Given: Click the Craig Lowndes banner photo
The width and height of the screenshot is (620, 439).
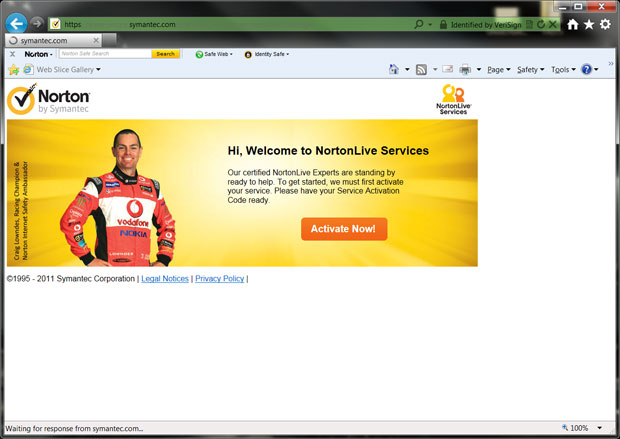Looking at the screenshot, I should point(119,198).
